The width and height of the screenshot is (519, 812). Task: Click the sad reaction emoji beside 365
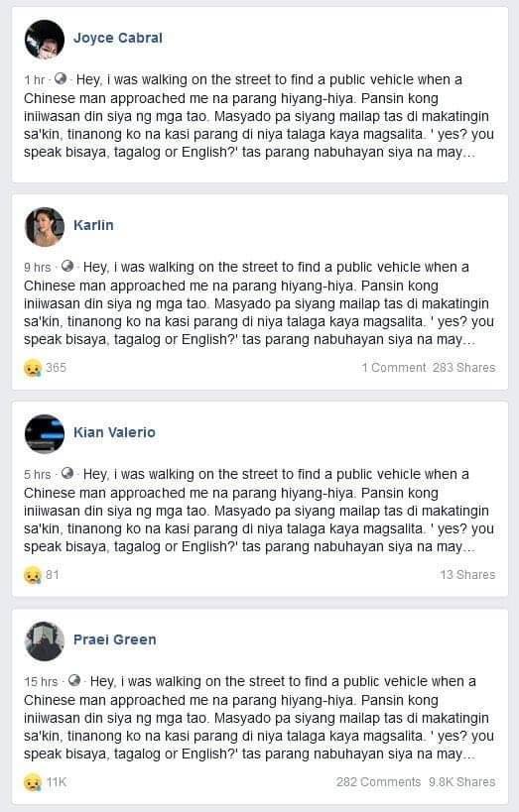(33, 368)
